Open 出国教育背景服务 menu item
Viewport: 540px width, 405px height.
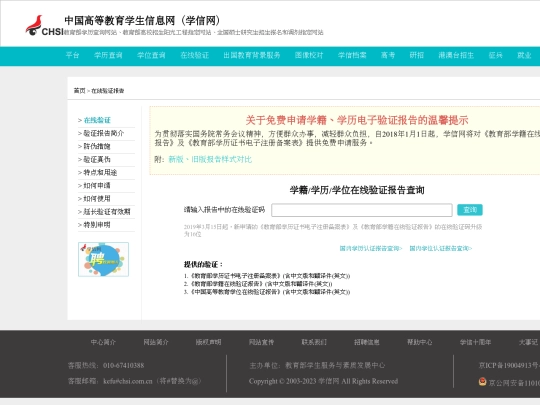point(252,55)
